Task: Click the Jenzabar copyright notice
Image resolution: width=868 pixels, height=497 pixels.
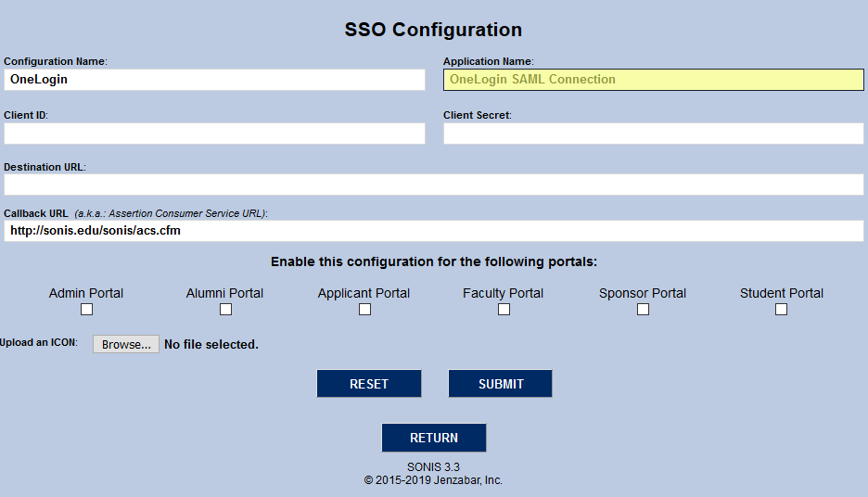Action: pyautogui.click(x=433, y=480)
